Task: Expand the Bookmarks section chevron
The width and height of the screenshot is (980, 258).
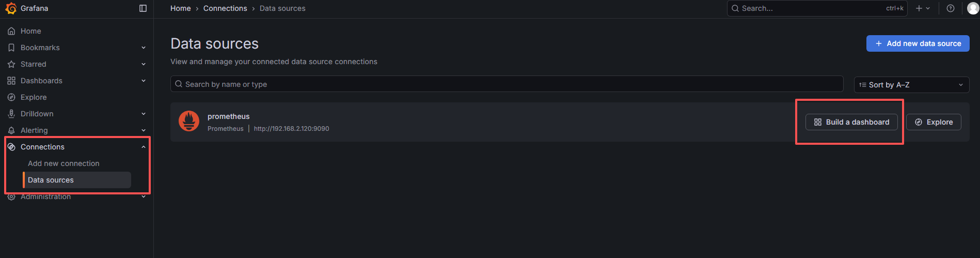Action: [x=144, y=48]
